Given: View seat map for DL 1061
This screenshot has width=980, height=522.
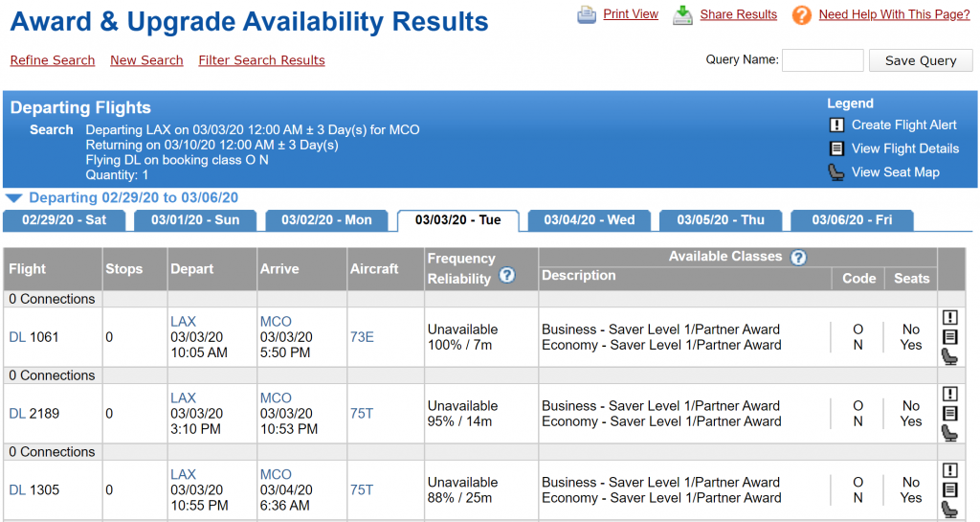Looking at the screenshot, I should (949, 356).
